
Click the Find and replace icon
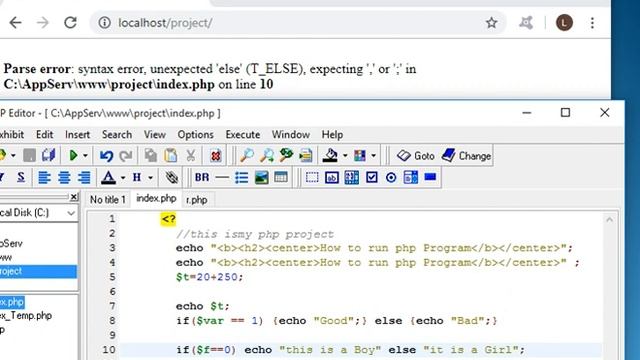pos(286,156)
